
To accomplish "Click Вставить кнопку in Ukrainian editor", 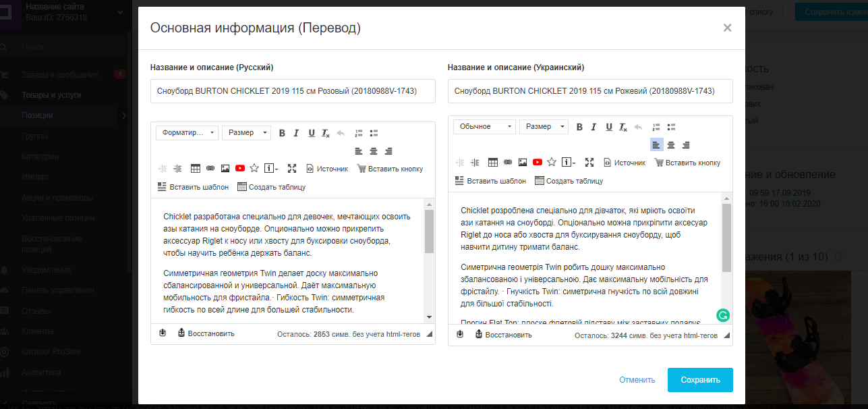I will (x=687, y=163).
